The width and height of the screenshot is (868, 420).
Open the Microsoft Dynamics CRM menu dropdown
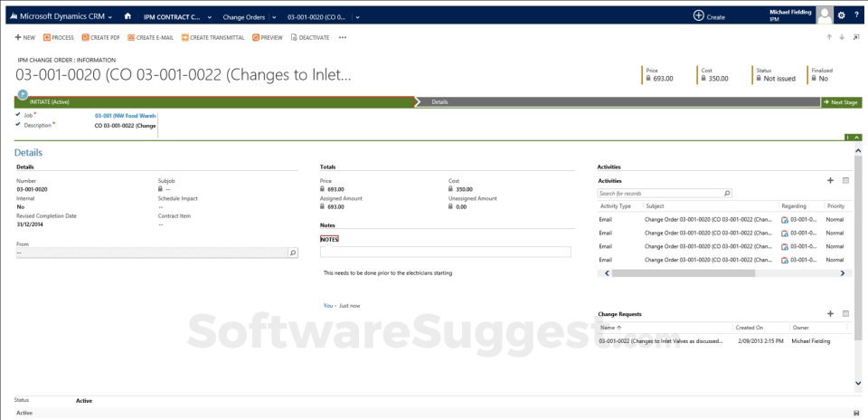pyautogui.click(x=110, y=16)
